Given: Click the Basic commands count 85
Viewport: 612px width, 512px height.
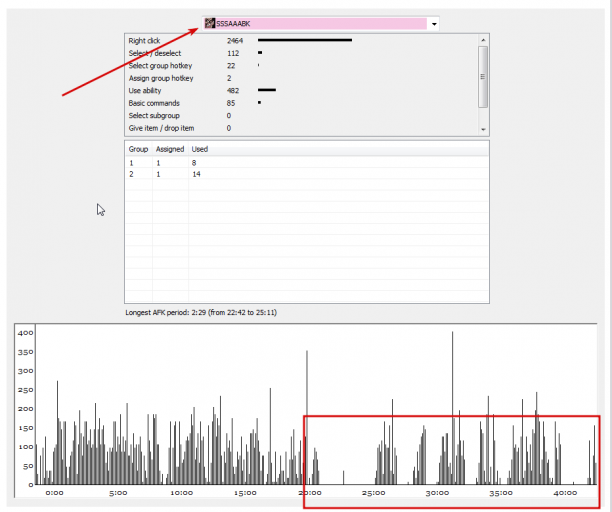Looking at the screenshot, I should point(231,103).
